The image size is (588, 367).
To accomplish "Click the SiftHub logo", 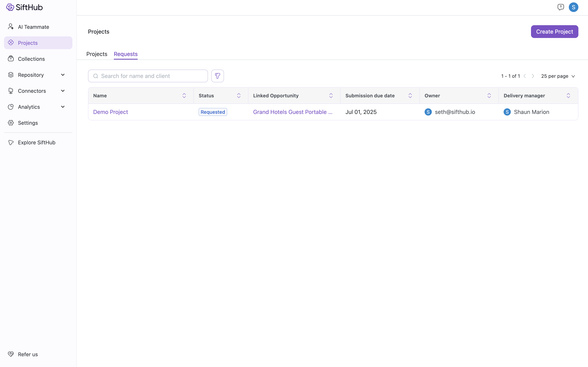I will point(24,7).
